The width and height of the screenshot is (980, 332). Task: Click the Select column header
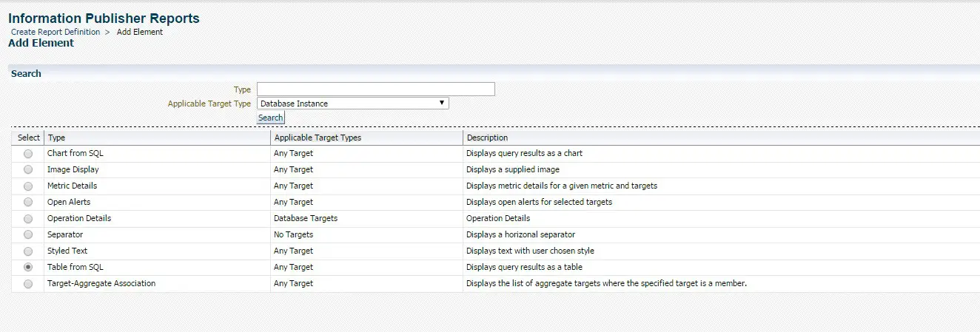coord(29,138)
